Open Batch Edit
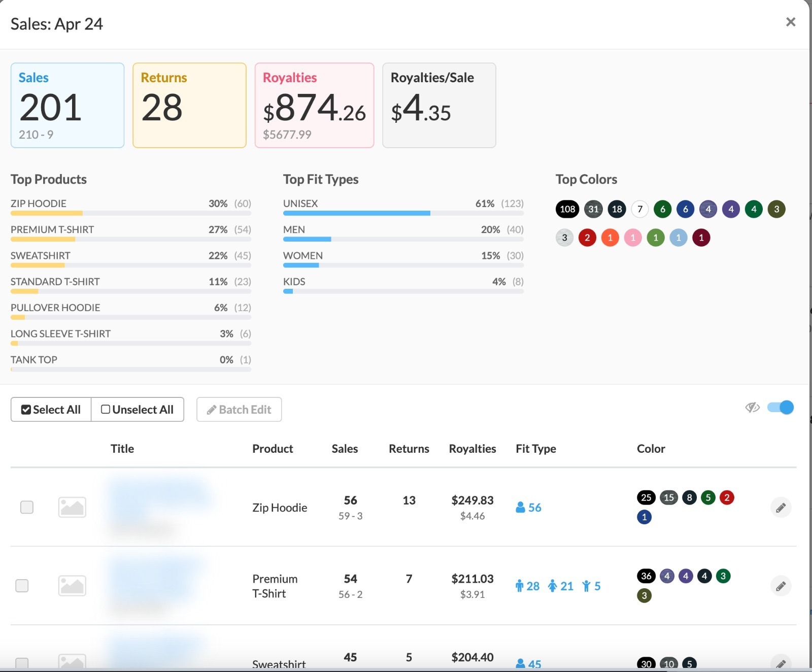This screenshot has width=812, height=672. click(x=239, y=410)
